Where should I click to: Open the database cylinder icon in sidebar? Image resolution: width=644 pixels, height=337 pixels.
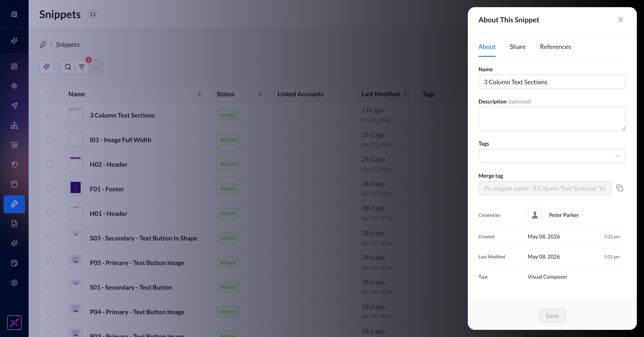click(14, 184)
